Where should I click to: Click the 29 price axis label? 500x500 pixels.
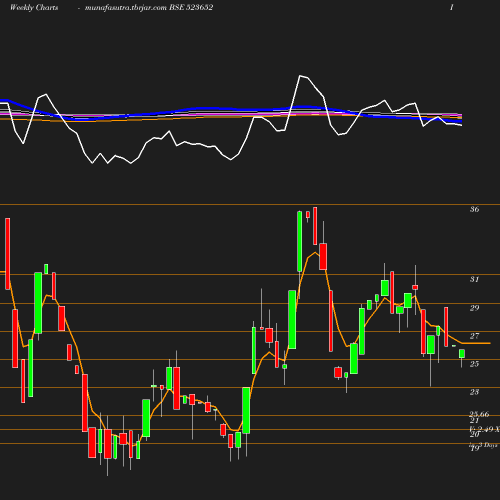tap(474, 308)
